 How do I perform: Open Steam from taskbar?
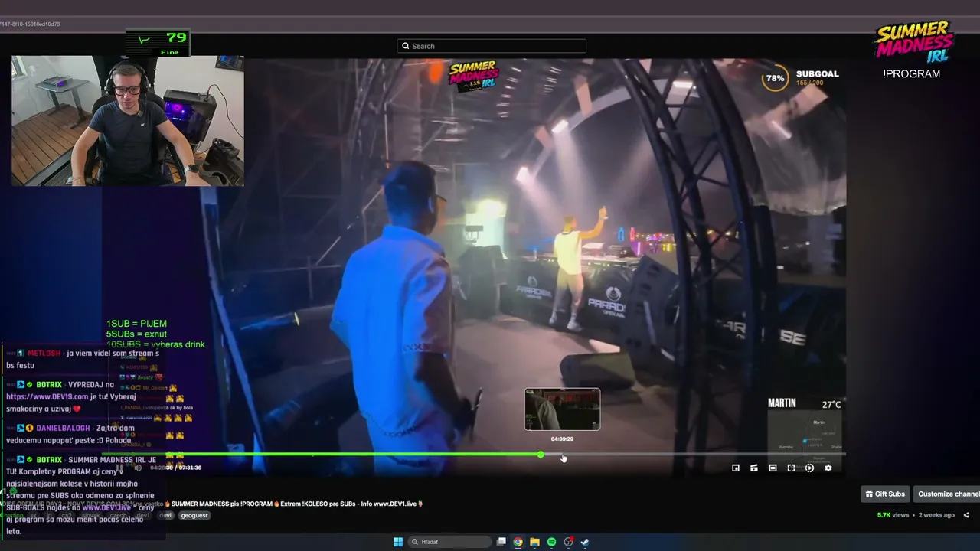coord(585,542)
